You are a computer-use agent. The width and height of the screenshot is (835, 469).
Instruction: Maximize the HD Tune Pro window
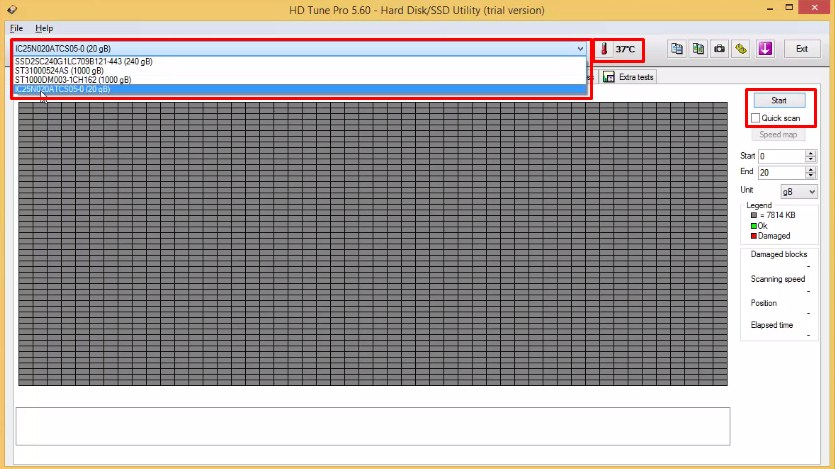click(789, 7)
